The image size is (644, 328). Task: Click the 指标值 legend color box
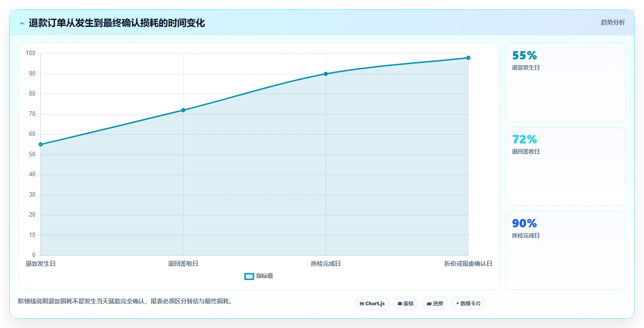click(249, 277)
